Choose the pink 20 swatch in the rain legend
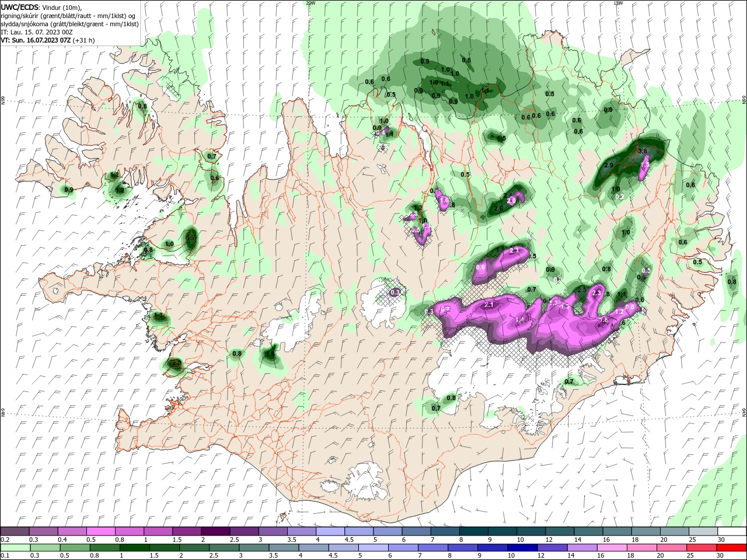Image resolution: width=747 pixels, height=560 pixels. pyautogui.click(x=671, y=548)
